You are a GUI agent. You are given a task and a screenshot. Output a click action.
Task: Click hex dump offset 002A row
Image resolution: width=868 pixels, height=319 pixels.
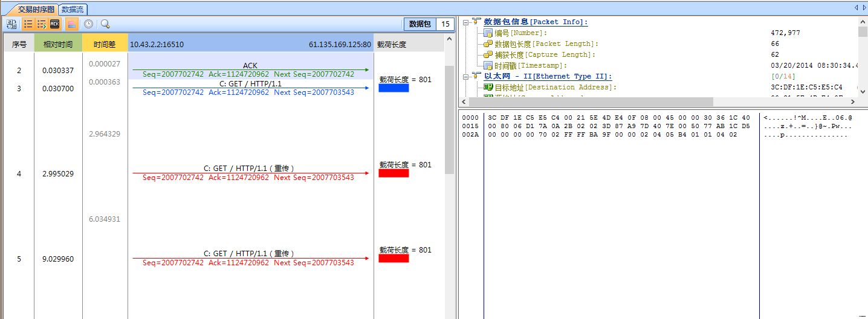471,134
